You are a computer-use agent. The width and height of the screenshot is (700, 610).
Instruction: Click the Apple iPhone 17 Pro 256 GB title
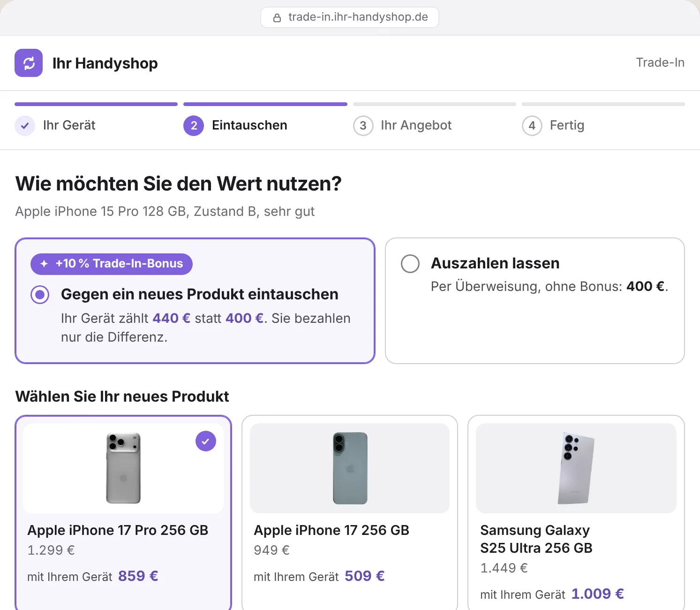tap(118, 530)
